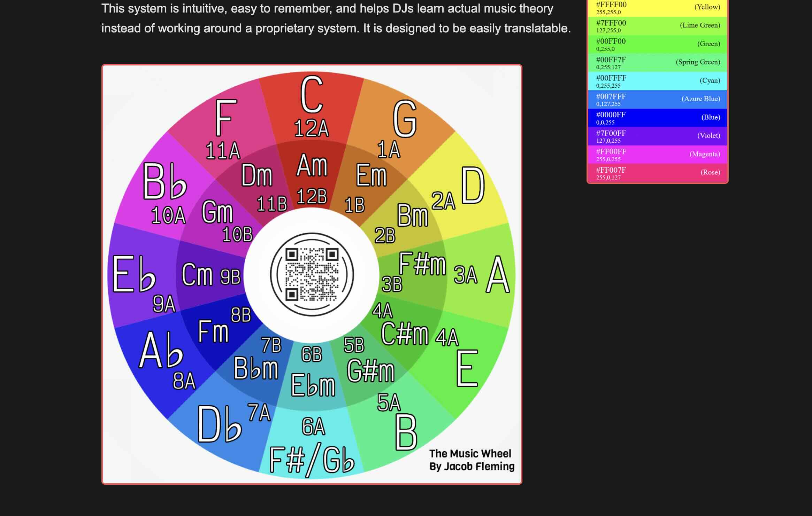Click the Azure Blue palette row
The image size is (812, 516).
click(657, 99)
